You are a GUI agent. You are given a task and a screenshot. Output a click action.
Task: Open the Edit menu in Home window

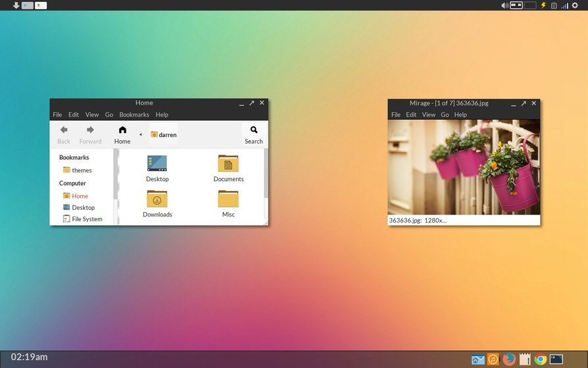pyautogui.click(x=74, y=115)
